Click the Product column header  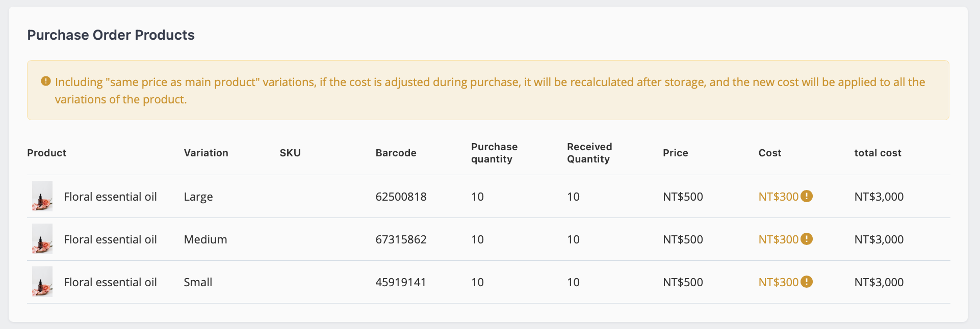[x=47, y=153]
